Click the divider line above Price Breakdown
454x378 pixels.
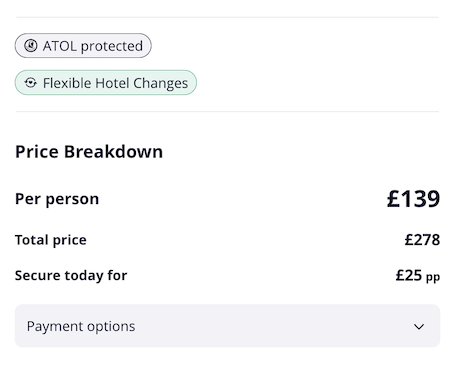[227, 112]
